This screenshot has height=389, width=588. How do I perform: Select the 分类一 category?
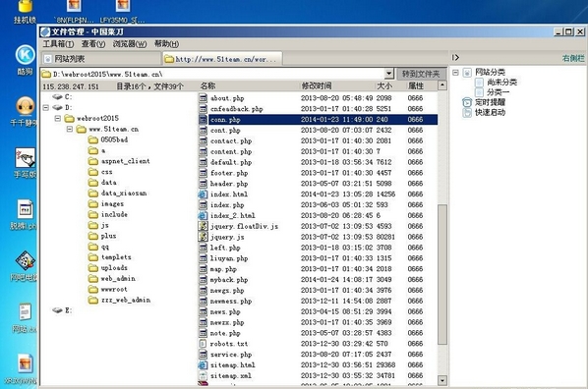(498, 92)
